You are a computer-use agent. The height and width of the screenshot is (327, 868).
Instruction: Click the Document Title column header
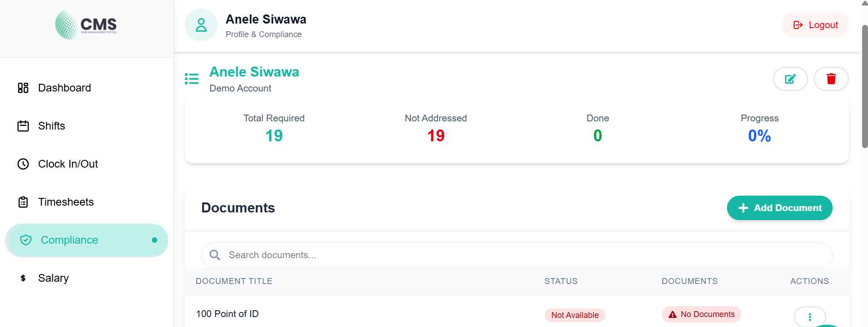234,281
